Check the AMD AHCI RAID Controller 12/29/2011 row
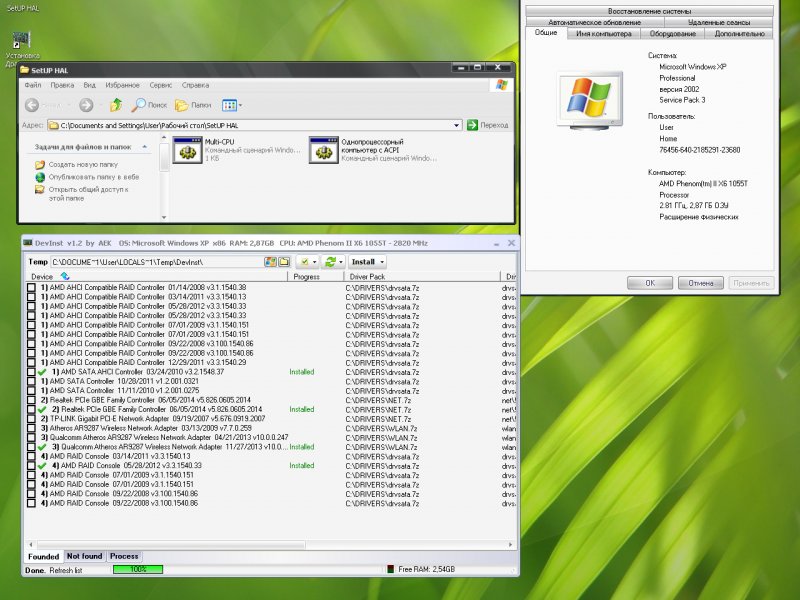Image resolution: width=800 pixels, height=600 pixels. pyautogui.click(x=31, y=362)
